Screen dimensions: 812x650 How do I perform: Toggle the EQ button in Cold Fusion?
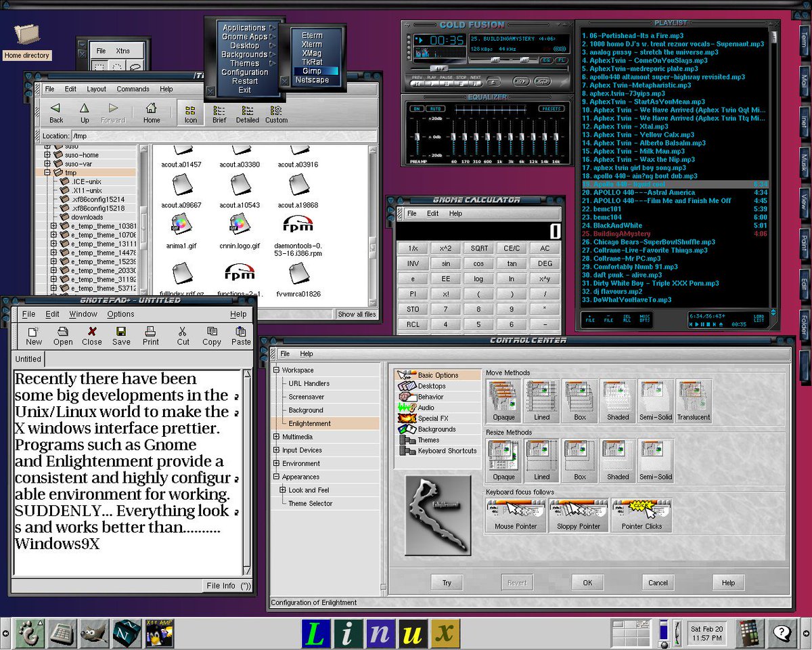coord(546,60)
